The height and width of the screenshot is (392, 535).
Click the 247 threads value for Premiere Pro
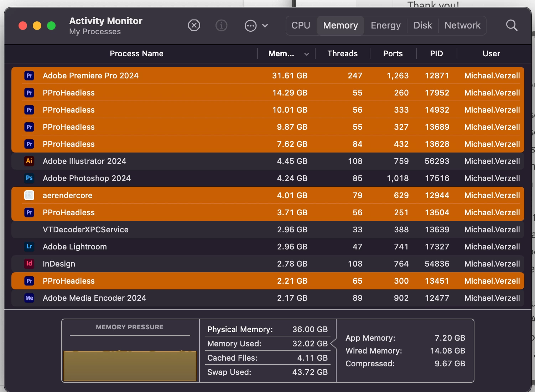pyautogui.click(x=355, y=76)
